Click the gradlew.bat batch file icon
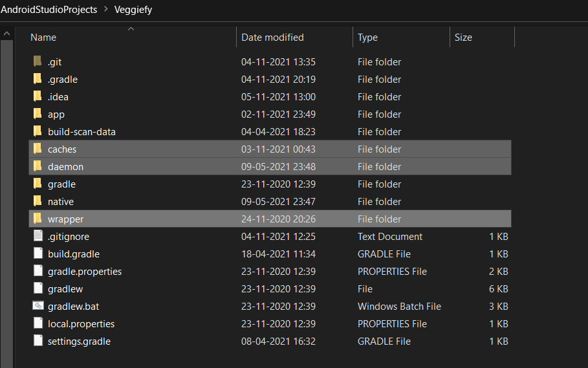The width and height of the screenshot is (588, 368). [x=38, y=306]
